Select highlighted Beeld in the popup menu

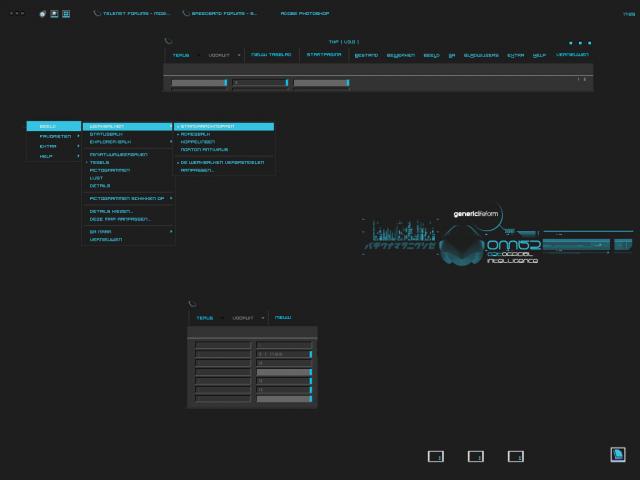point(54,126)
